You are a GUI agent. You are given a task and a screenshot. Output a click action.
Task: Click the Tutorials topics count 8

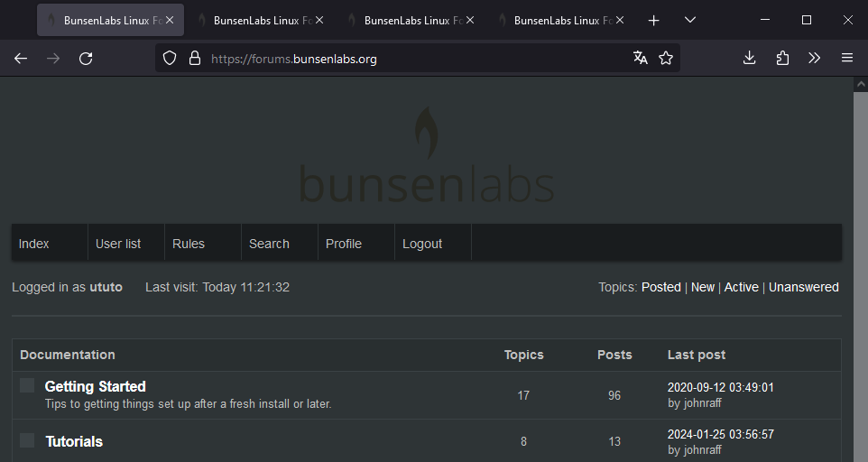[x=523, y=441]
